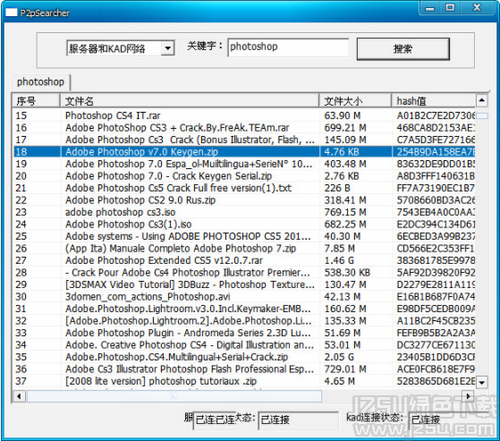Click the P2pSearcher title bar icon
The height and width of the screenshot is (441, 500).
point(11,13)
